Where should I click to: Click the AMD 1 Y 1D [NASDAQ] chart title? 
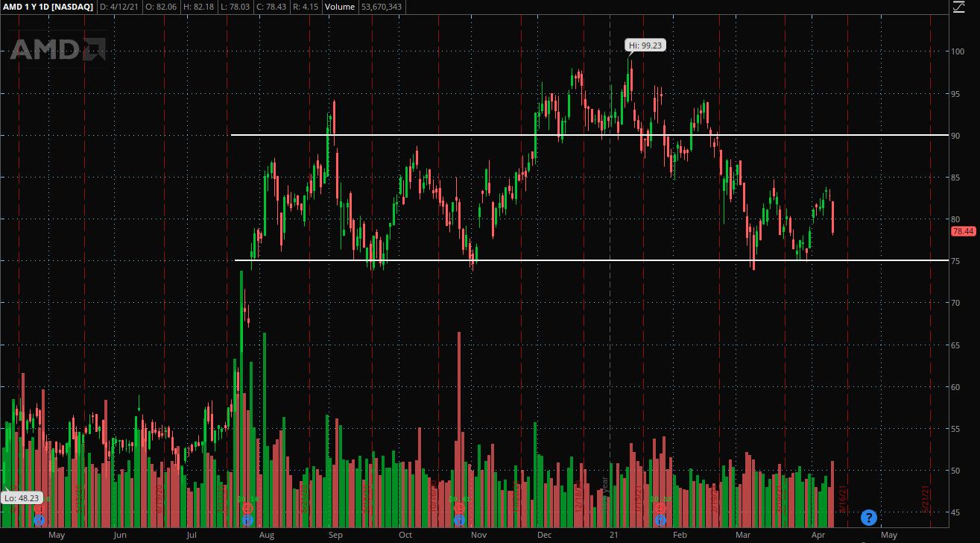pyautogui.click(x=48, y=7)
